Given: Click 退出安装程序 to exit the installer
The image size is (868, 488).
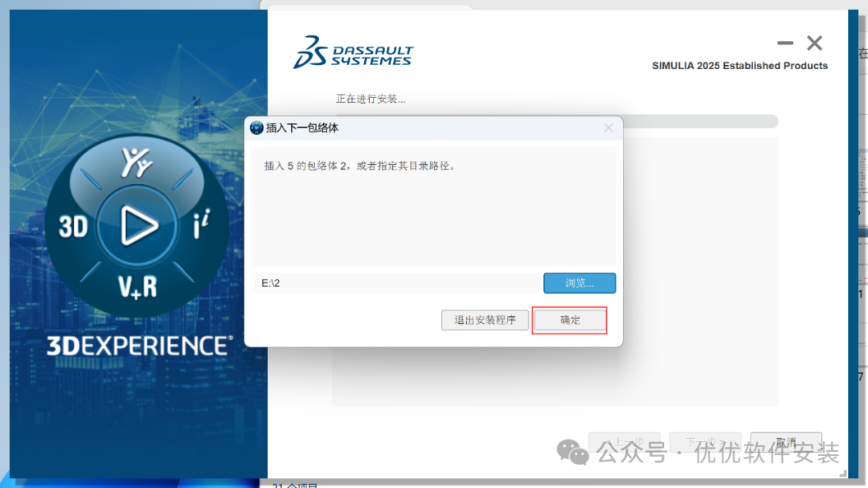Looking at the screenshot, I should pyautogui.click(x=485, y=319).
